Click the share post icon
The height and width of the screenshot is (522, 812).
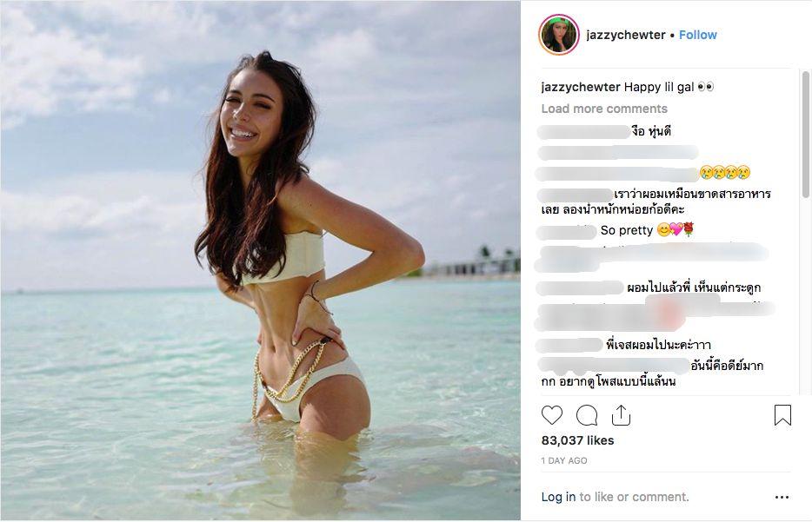(621, 415)
